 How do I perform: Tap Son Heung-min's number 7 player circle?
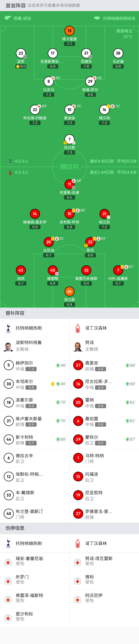pos(69,139)
